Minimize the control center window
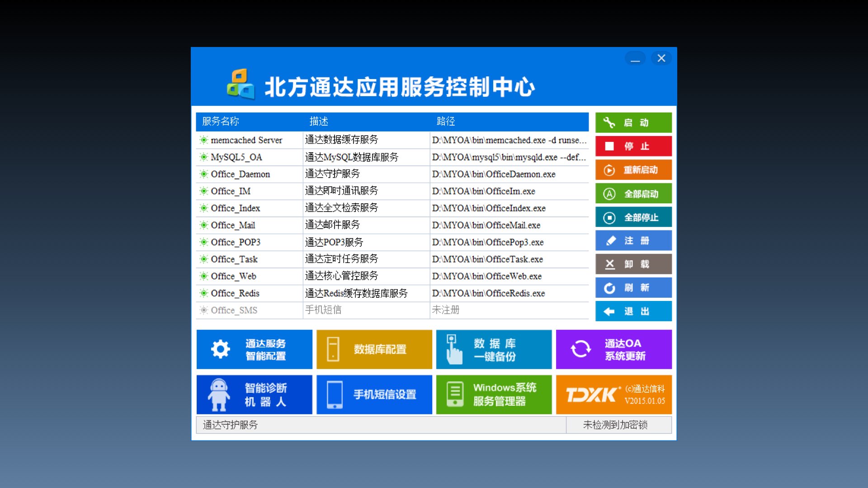The width and height of the screenshot is (868, 488). [x=635, y=58]
